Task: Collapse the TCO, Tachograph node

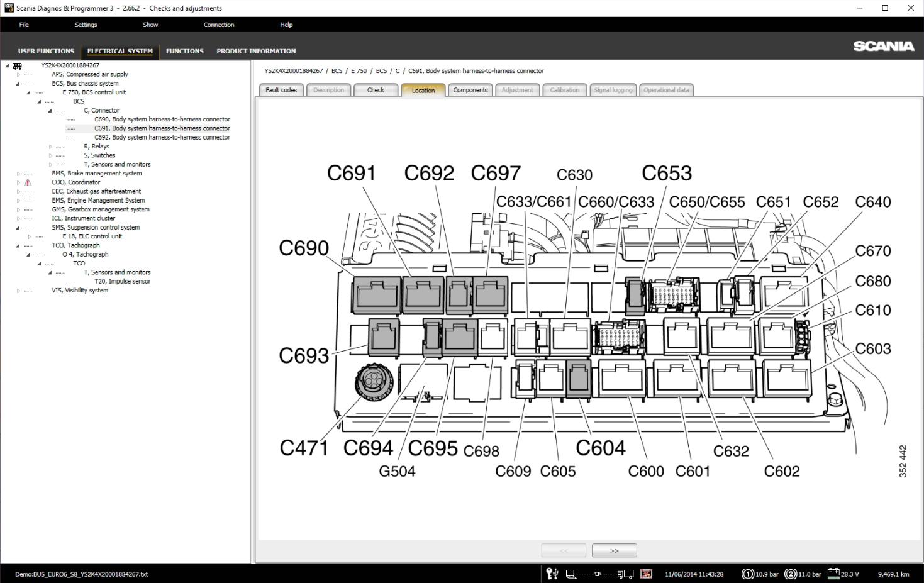Action: point(18,246)
